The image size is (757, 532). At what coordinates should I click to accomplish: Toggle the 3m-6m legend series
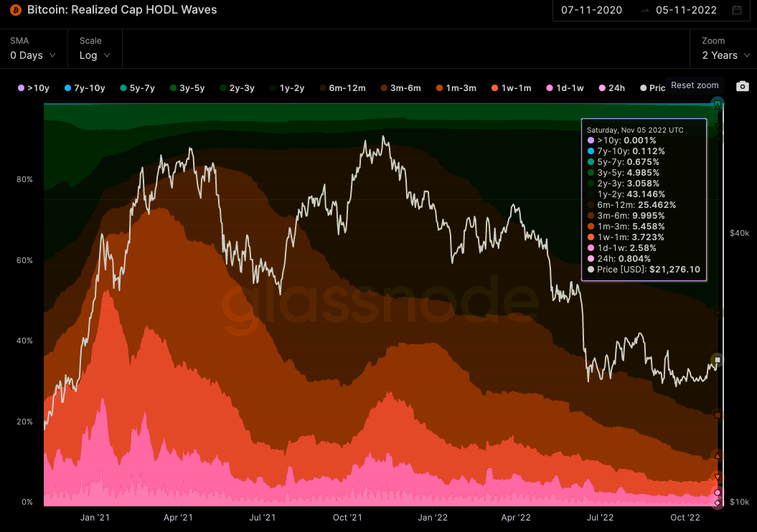coord(400,87)
